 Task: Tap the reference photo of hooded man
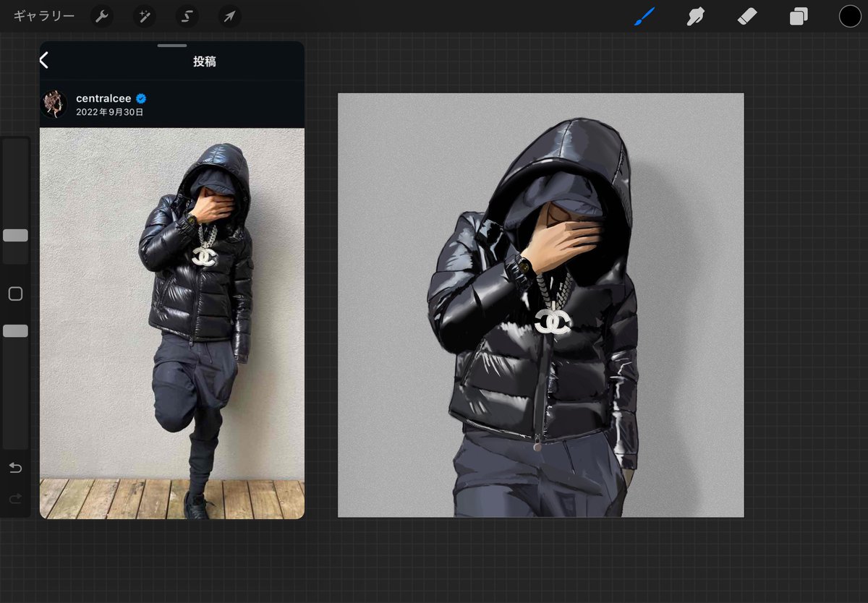pyautogui.click(x=172, y=323)
